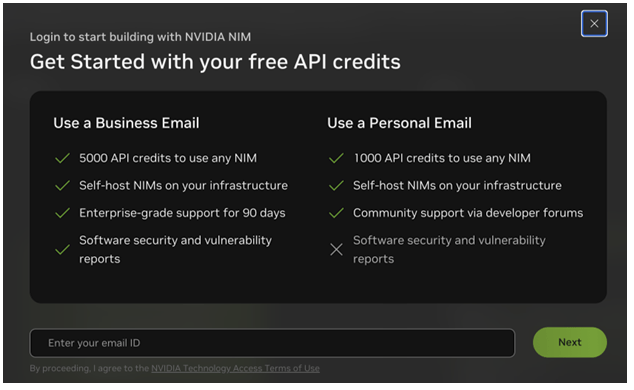The height and width of the screenshot is (390, 634).
Task: Focus the Enter your email ID field
Action: click(x=272, y=343)
